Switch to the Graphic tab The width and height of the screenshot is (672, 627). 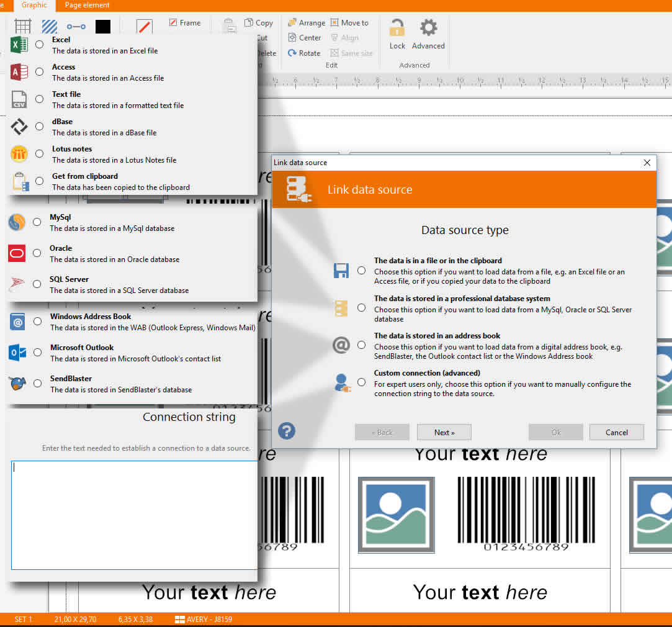(x=34, y=5)
